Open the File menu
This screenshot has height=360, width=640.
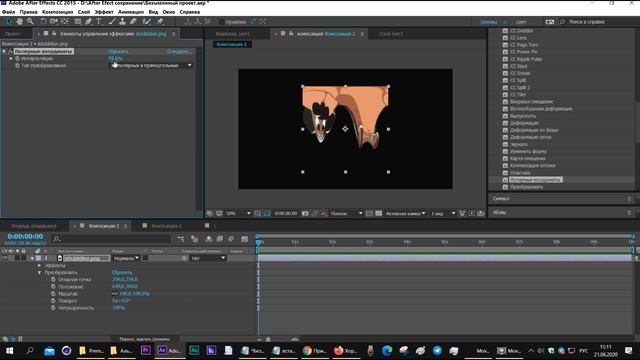(x=8, y=12)
